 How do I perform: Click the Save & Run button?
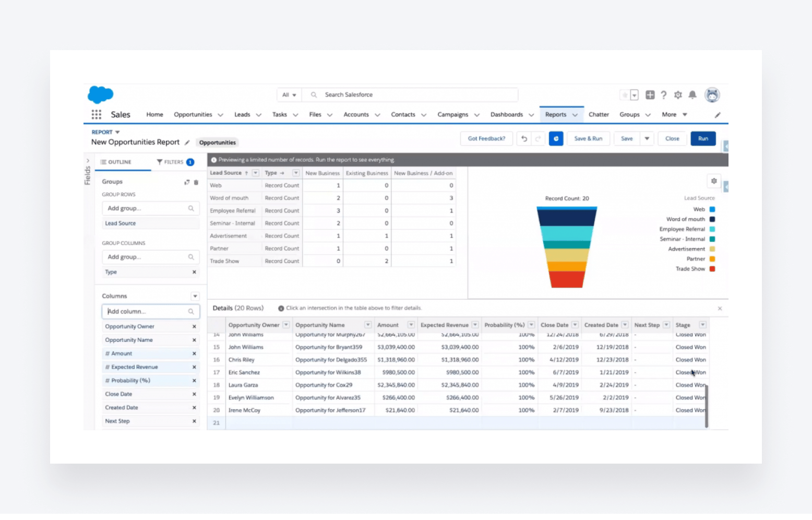click(588, 139)
